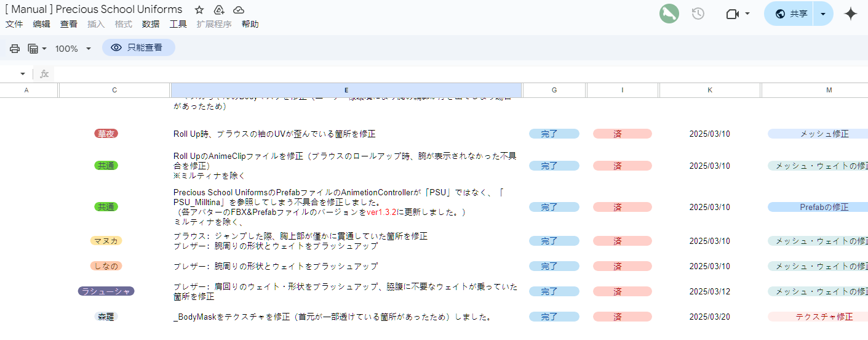Select column M header
Image resolution: width=868 pixels, height=340 pixels.
tap(814, 90)
